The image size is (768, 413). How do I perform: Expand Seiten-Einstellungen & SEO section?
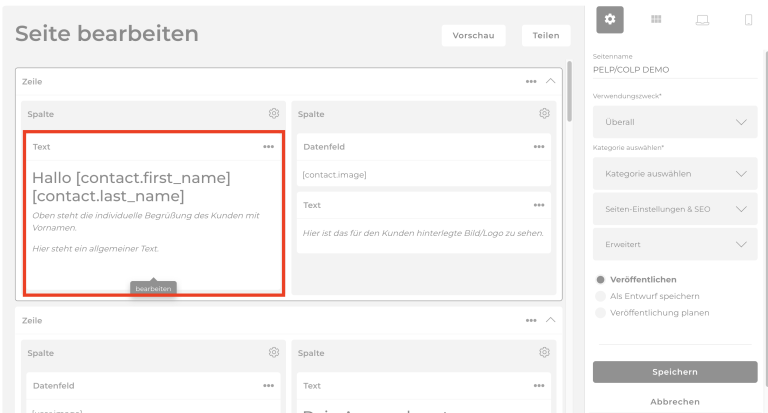tap(675, 209)
